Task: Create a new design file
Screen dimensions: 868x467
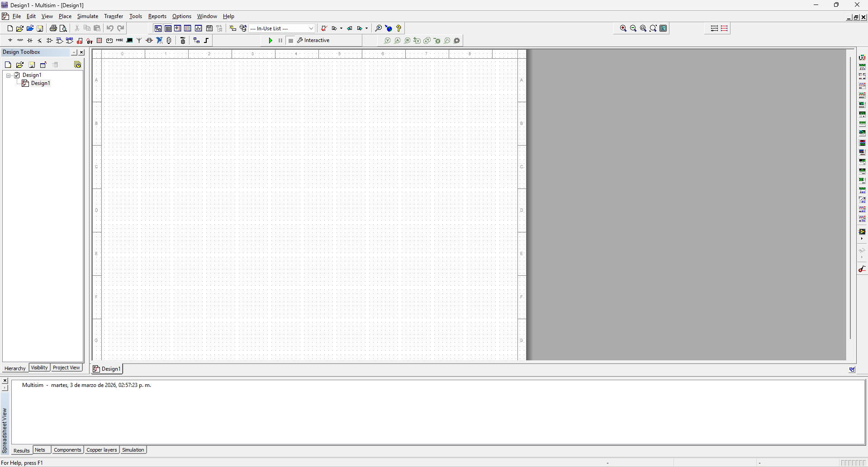Action: (10, 28)
